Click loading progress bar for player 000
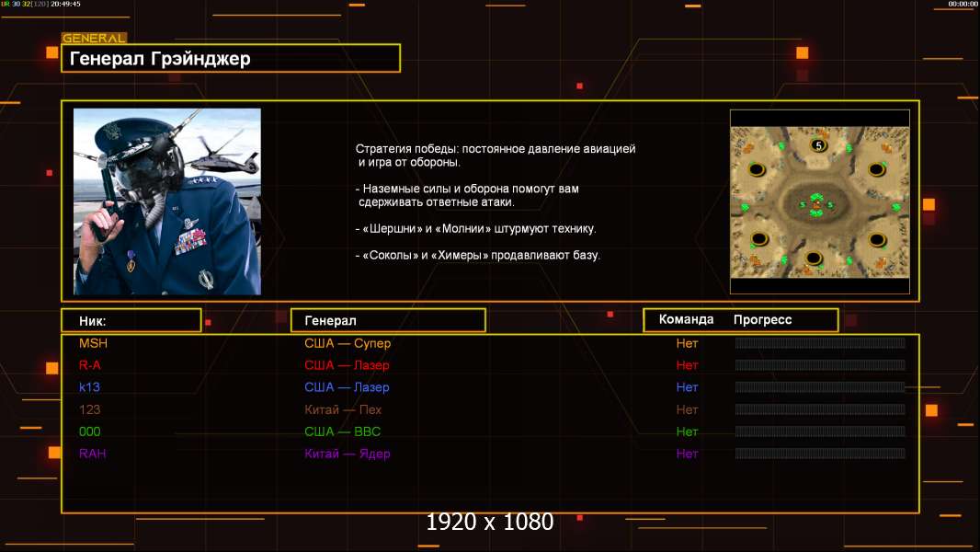980x552 pixels. pyautogui.click(x=820, y=431)
